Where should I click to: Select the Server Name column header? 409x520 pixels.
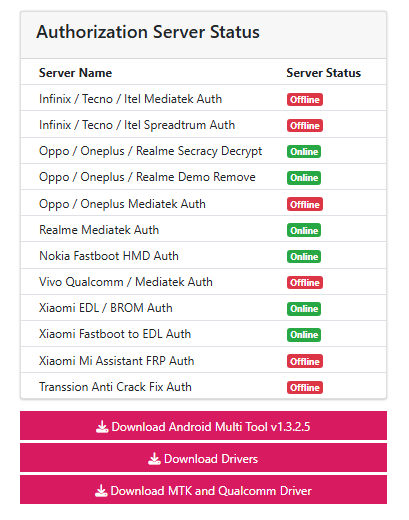coord(75,73)
